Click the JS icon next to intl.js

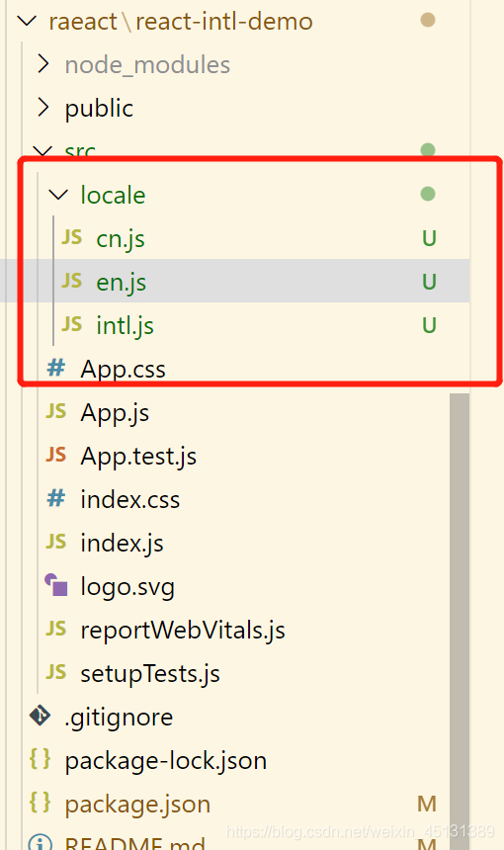click(71, 324)
